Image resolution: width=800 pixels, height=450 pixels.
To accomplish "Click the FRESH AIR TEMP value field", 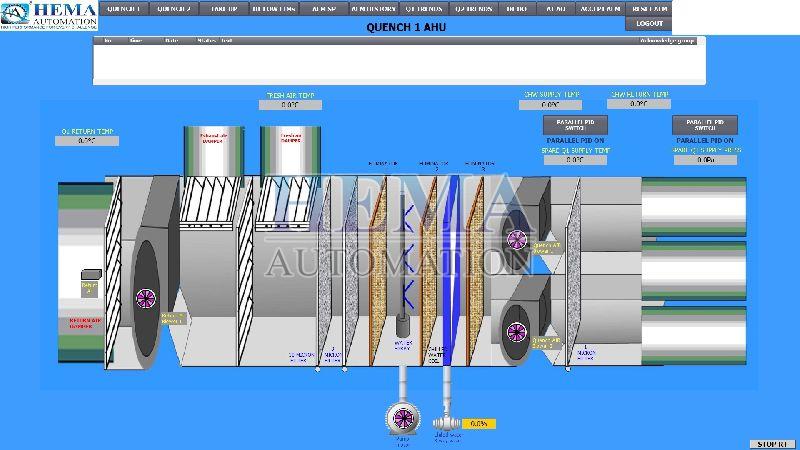I will tap(290, 105).
